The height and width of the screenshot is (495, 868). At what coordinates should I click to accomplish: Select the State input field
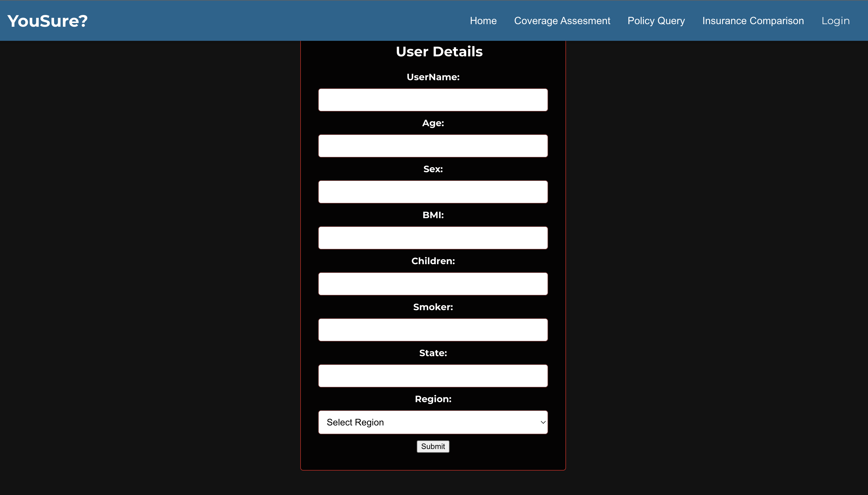[x=433, y=376]
